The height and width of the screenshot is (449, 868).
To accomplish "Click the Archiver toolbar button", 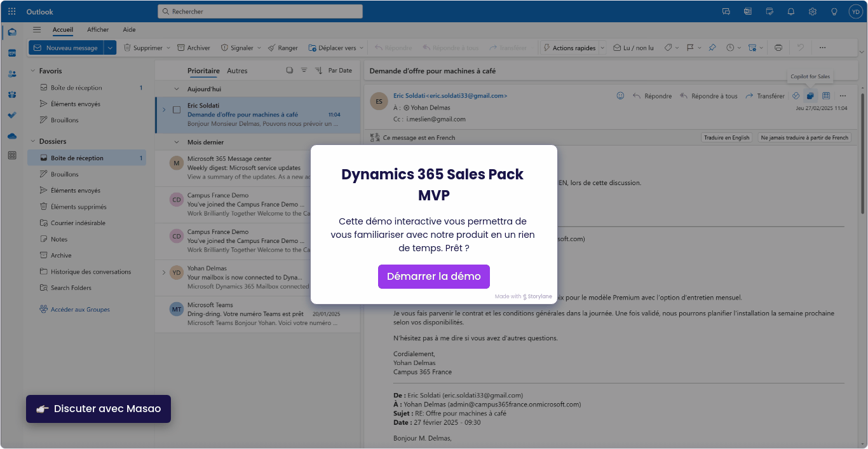I will tap(194, 48).
